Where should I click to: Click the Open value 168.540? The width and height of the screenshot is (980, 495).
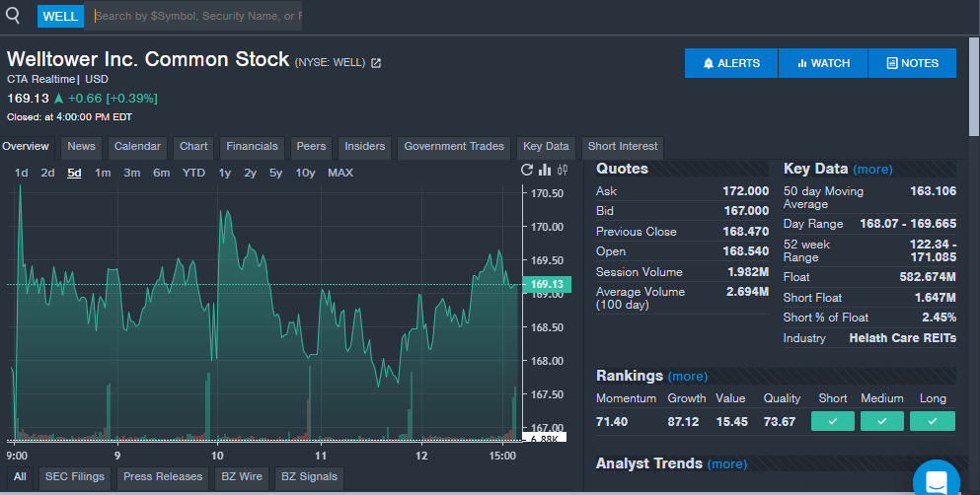[746, 251]
